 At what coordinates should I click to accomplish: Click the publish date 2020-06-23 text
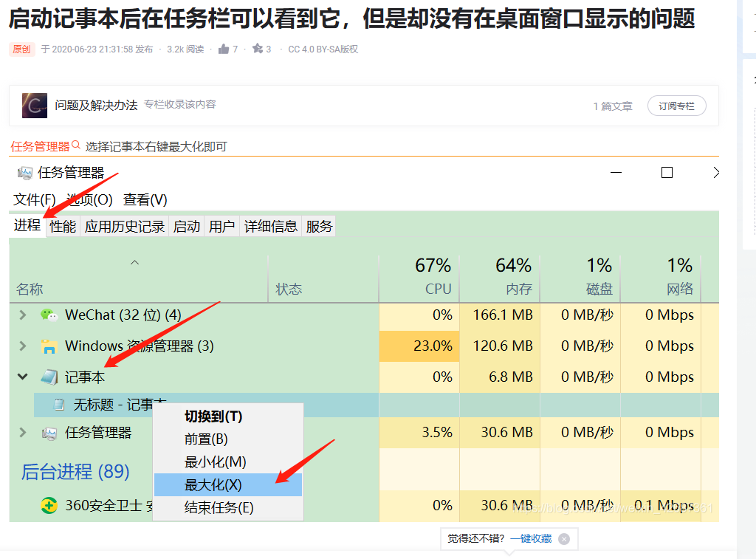(x=97, y=49)
